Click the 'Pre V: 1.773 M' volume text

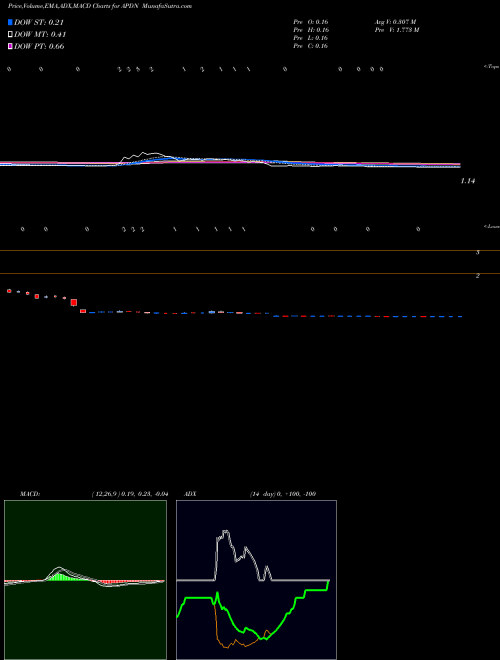pyautogui.click(x=397, y=30)
